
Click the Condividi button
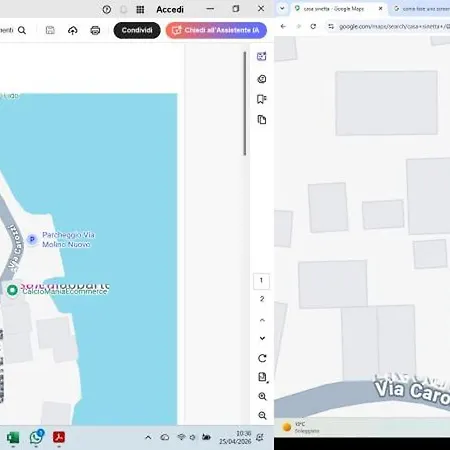point(137,30)
